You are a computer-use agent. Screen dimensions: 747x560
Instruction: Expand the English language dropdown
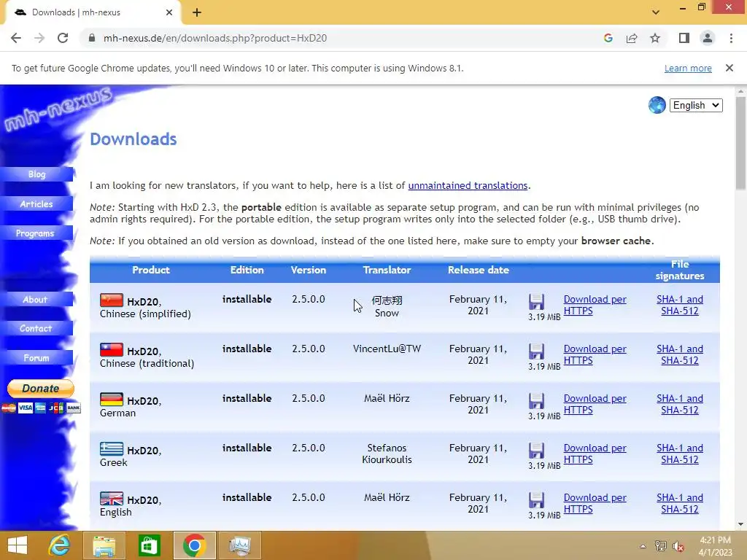tap(696, 105)
